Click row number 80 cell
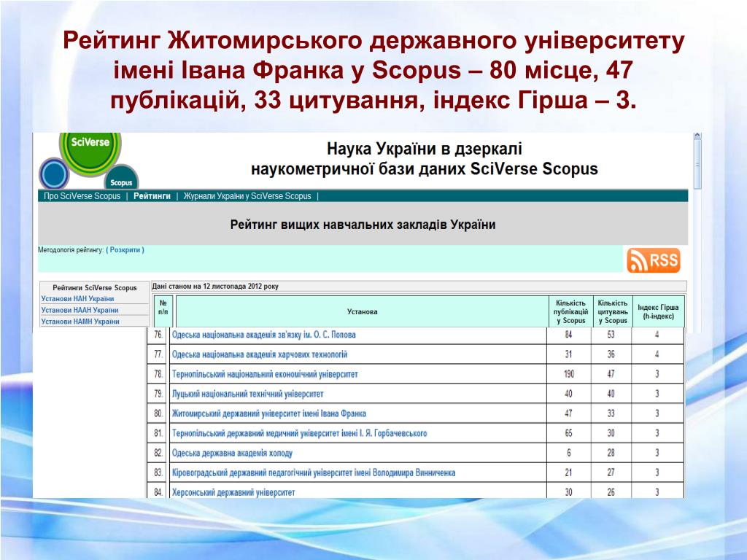This screenshot has width=747, height=560. pyautogui.click(x=158, y=413)
